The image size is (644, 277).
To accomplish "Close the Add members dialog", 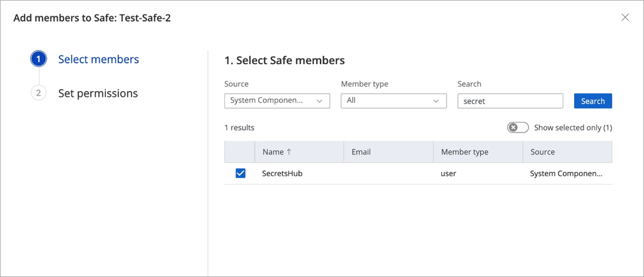I will (625, 17).
